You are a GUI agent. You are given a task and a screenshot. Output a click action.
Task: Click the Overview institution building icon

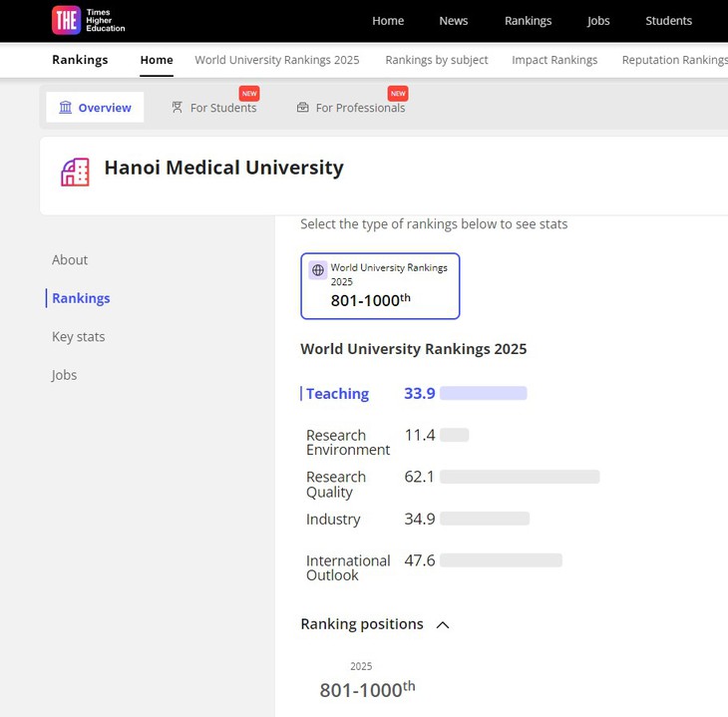(x=66, y=108)
